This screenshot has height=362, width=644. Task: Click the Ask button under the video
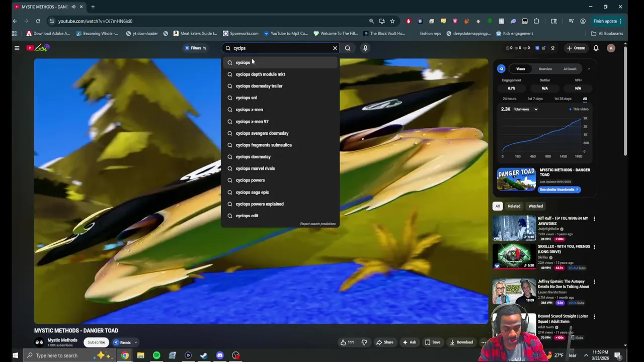point(409,342)
